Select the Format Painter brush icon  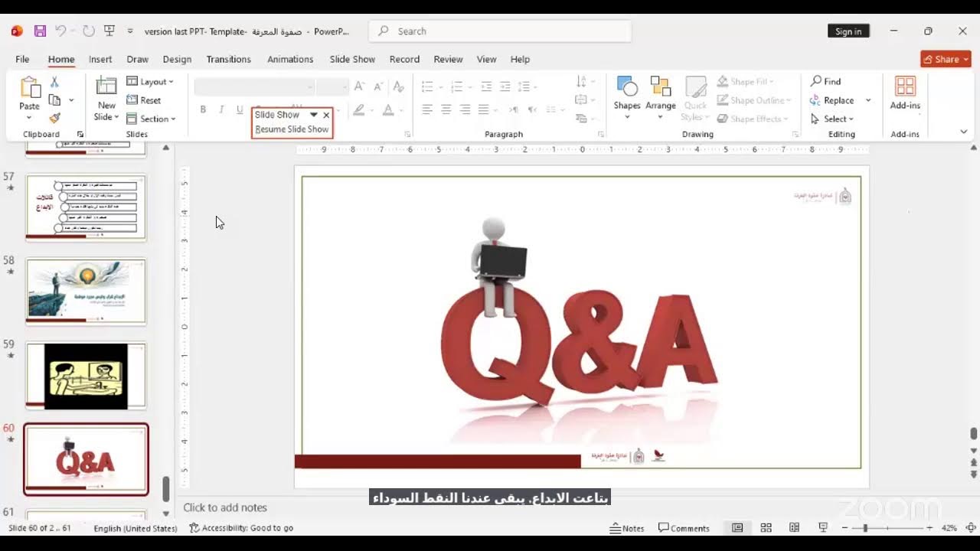click(x=54, y=118)
